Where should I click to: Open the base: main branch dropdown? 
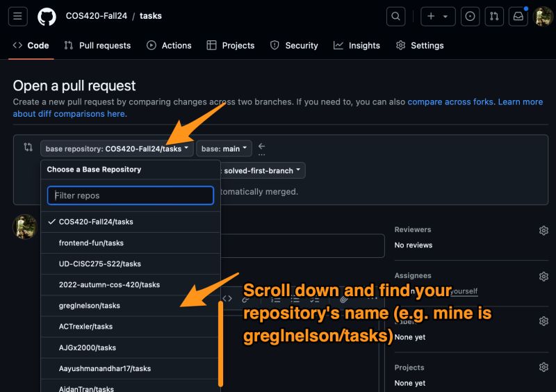[224, 149]
